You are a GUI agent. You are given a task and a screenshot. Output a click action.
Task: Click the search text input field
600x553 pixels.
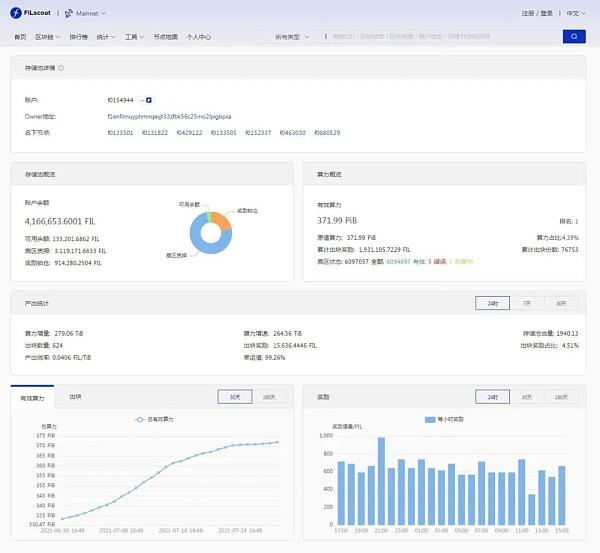pyautogui.click(x=444, y=36)
